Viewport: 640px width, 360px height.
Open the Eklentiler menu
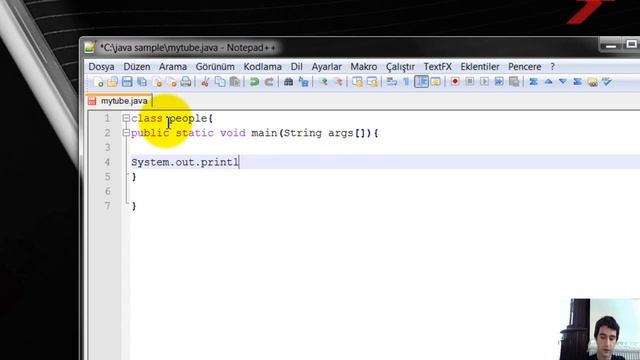coord(480,67)
